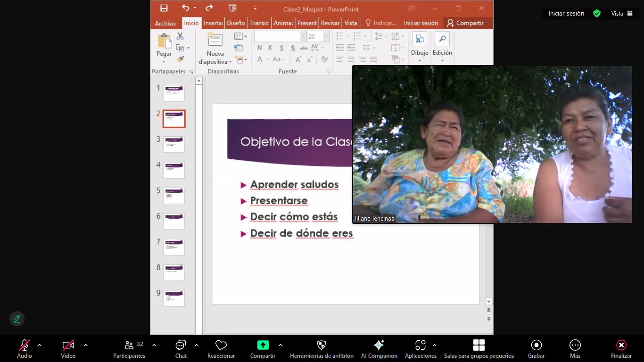Switch to the Diseño ribbon tab
Viewport: 644px width, 362px height.
pyautogui.click(x=236, y=23)
